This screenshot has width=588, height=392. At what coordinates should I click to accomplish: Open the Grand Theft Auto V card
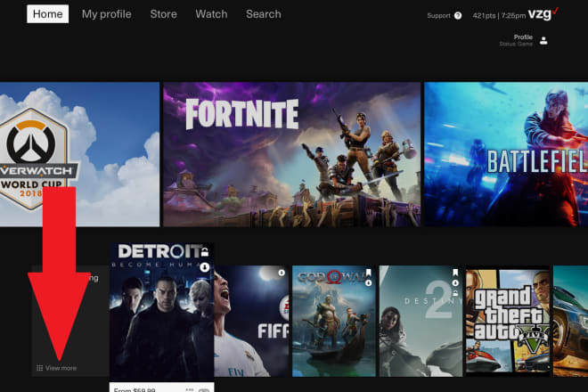pyautogui.click(x=508, y=323)
